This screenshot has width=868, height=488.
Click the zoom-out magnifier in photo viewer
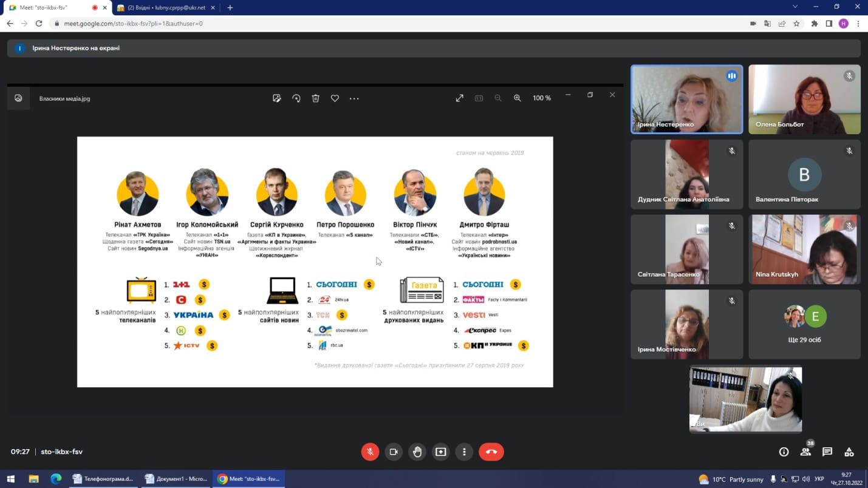click(x=498, y=98)
